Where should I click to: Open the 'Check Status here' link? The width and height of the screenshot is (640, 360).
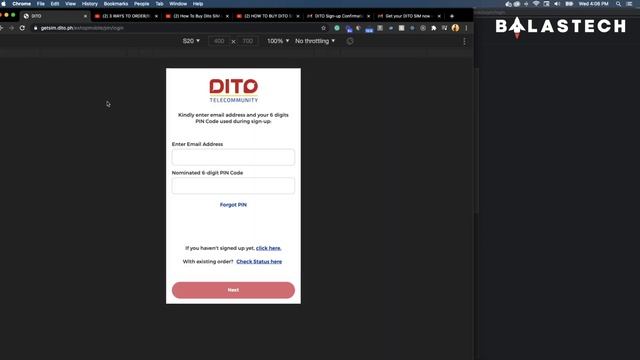[259, 262]
